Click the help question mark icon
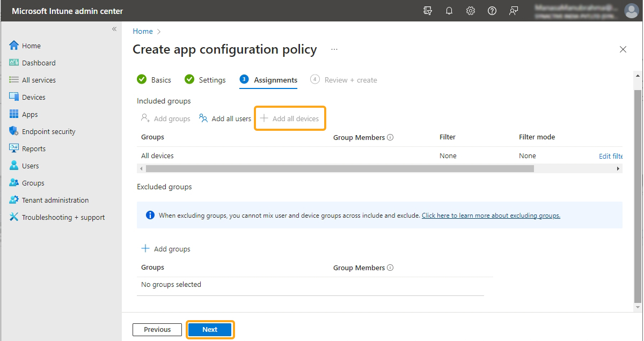This screenshot has width=644, height=341. click(x=492, y=11)
